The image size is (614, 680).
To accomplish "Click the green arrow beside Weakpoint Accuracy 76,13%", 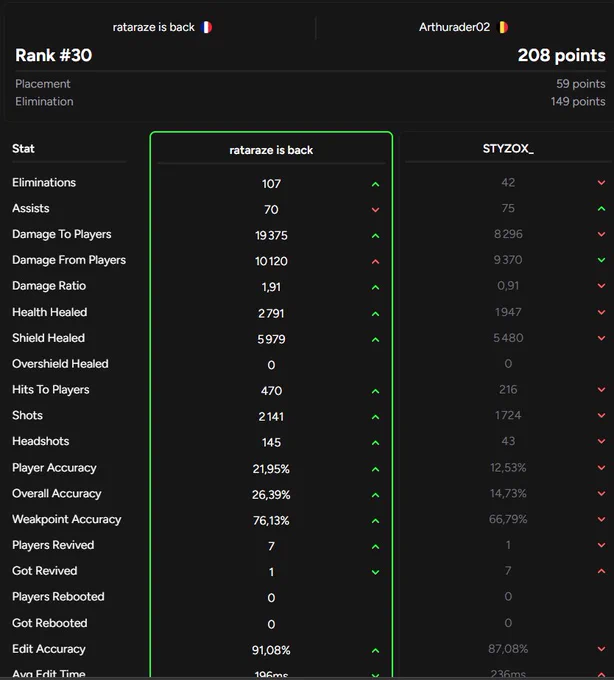I will (376, 521).
